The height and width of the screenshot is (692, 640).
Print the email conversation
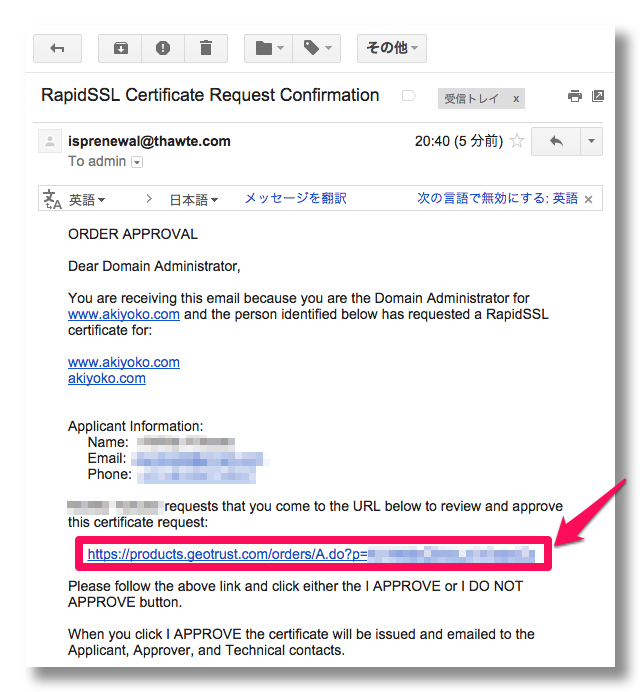[x=575, y=96]
